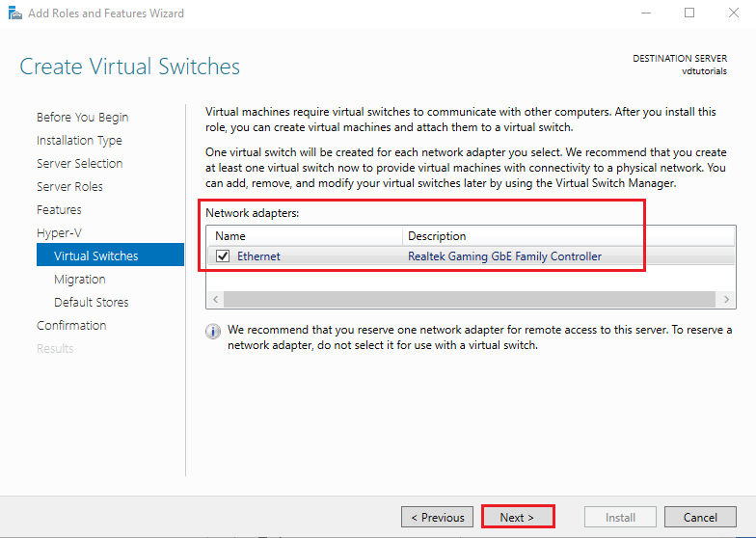Click the wizard icon in the title bar

point(14,13)
